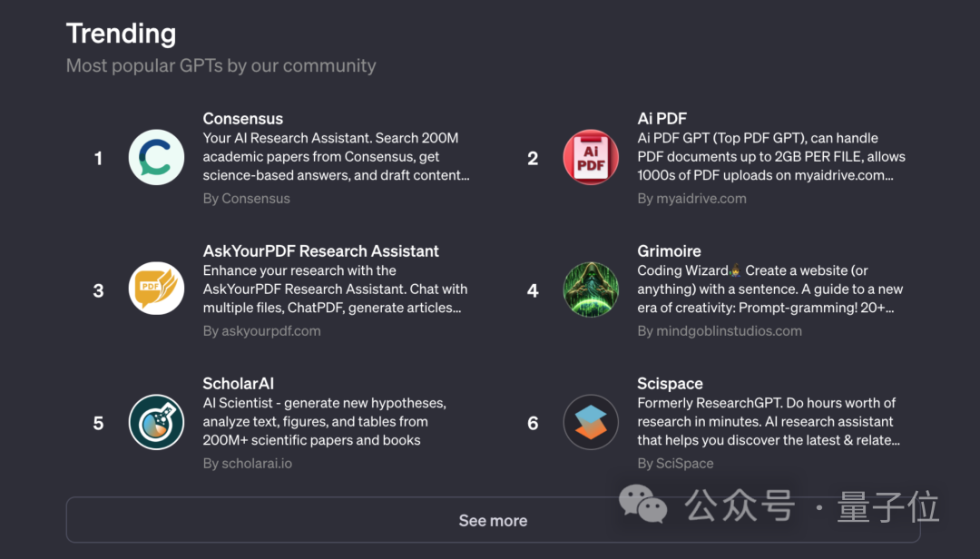Click the Ai PDF red icon
Viewport: 980px width, 559px height.
[591, 158]
